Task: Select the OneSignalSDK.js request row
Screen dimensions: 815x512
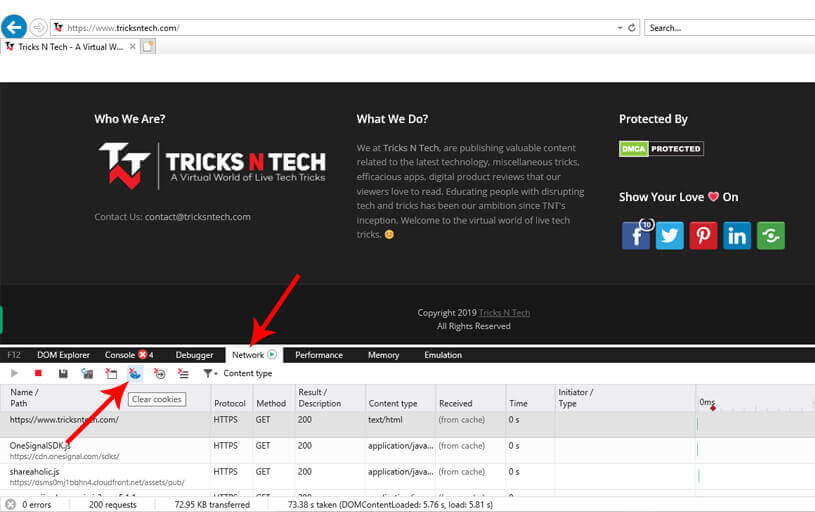Action: (x=408, y=450)
